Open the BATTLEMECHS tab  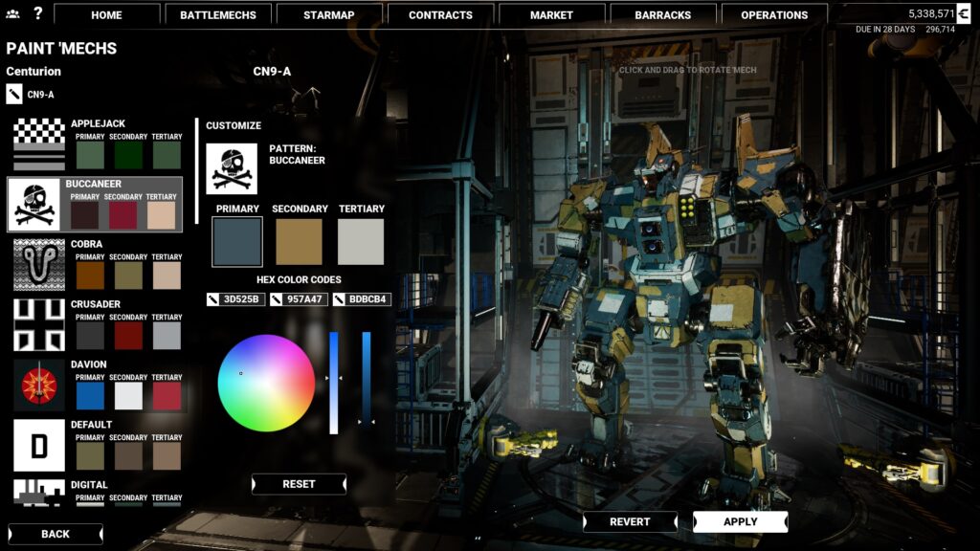pos(218,14)
